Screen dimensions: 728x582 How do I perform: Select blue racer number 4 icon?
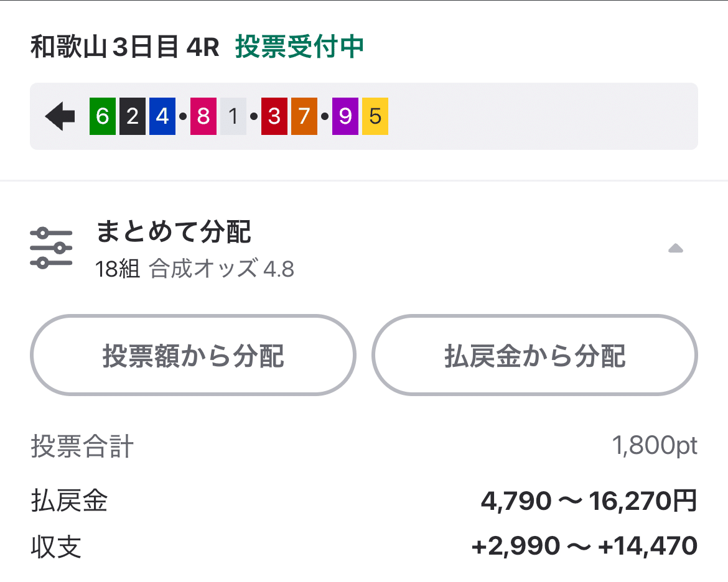(x=162, y=116)
